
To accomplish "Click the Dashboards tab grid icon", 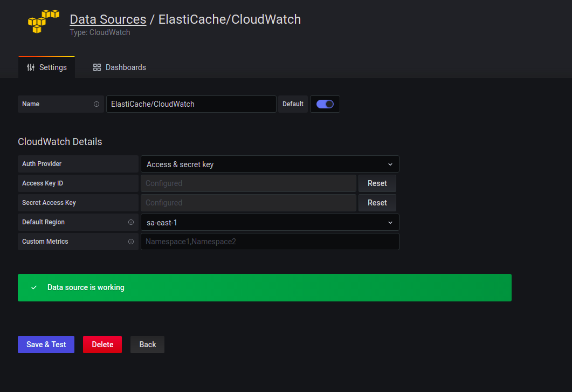I will (97, 67).
